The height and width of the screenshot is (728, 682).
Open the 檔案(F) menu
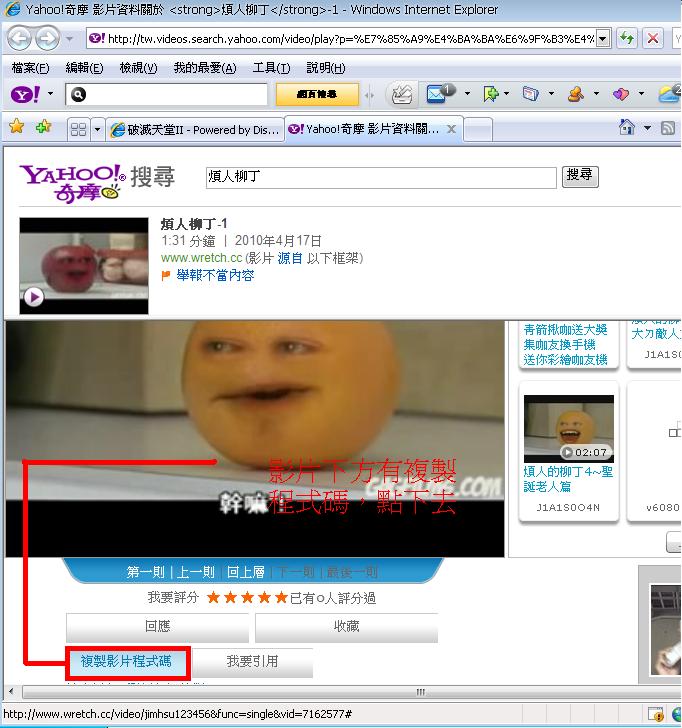30,68
